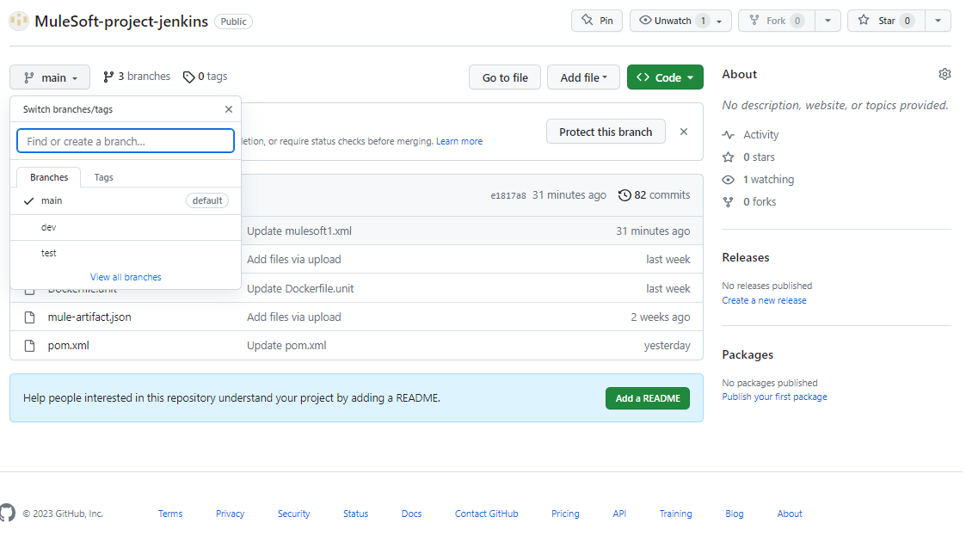
Task: Close the Switch branches/tags popup
Action: [x=229, y=109]
